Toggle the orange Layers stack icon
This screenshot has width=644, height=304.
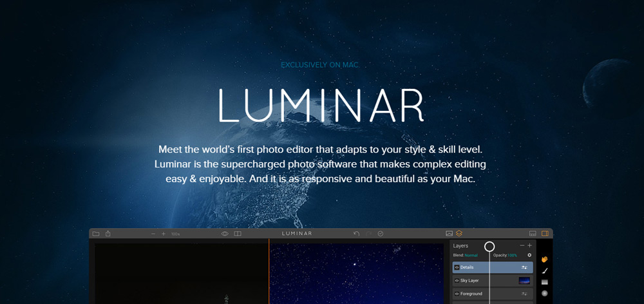[x=459, y=233]
